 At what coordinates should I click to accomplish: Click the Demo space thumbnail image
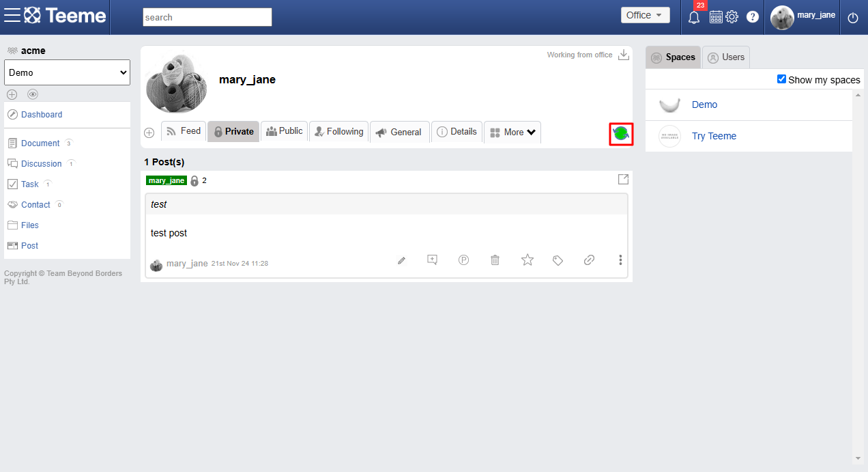[669, 105]
